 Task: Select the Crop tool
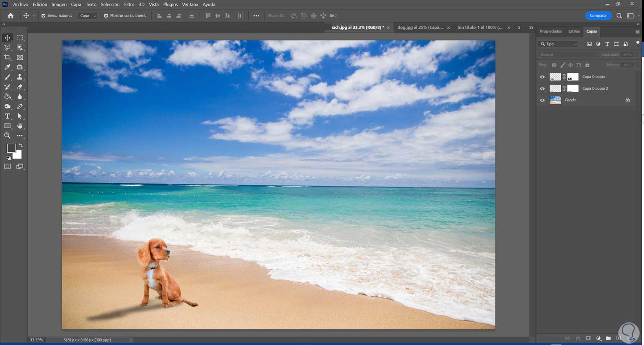coord(7,57)
